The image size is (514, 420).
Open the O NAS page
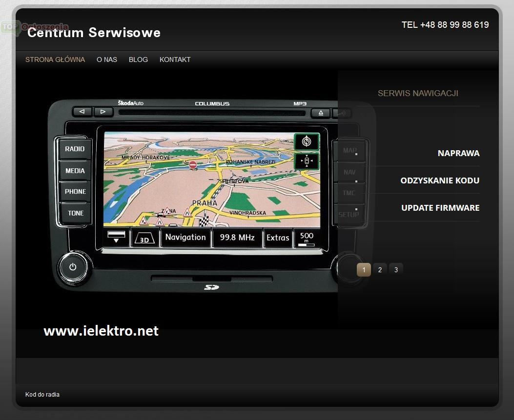pos(107,60)
